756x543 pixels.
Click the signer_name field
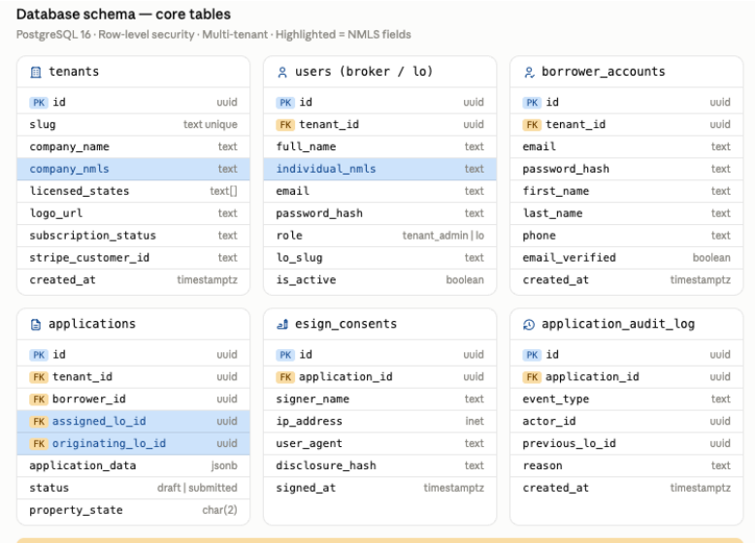click(379, 399)
